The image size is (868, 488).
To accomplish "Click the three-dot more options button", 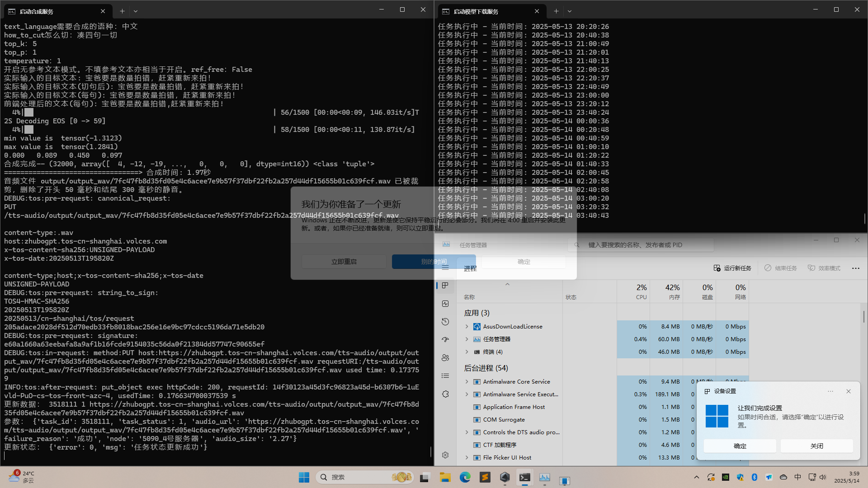I will tap(855, 268).
